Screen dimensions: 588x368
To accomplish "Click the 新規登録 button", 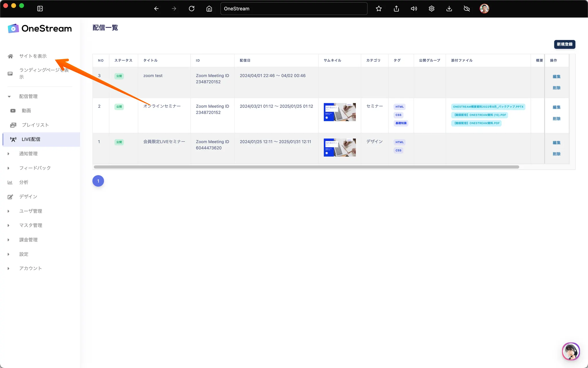I will [564, 44].
